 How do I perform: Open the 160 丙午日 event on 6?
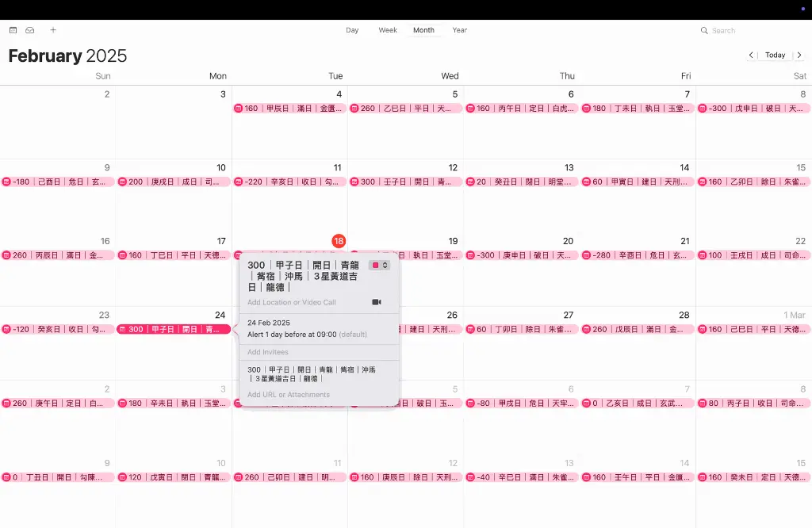[x=522, y=108]
